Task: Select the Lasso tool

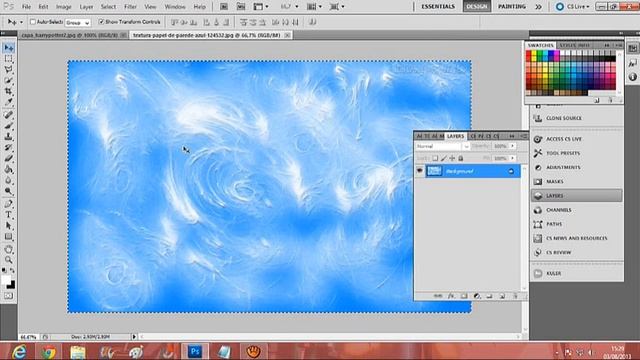Action: 9,70
